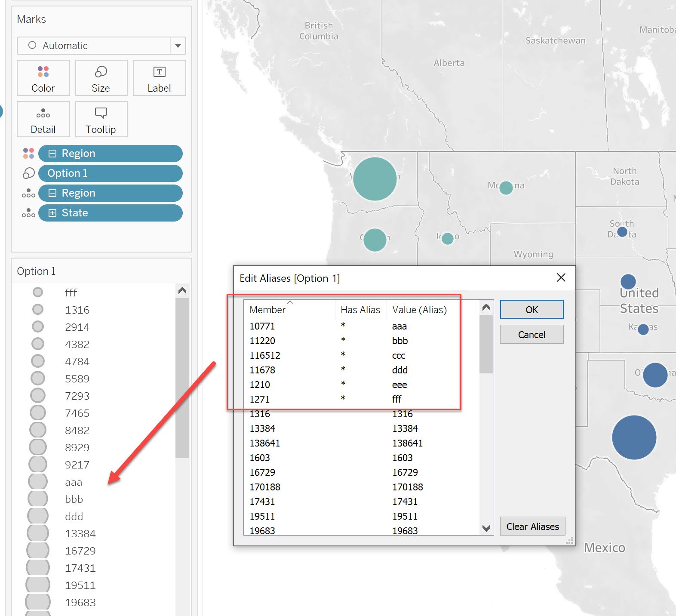The image size is (676, 616).
Task: Select member 116512 row
Action: tap(361, 355)
